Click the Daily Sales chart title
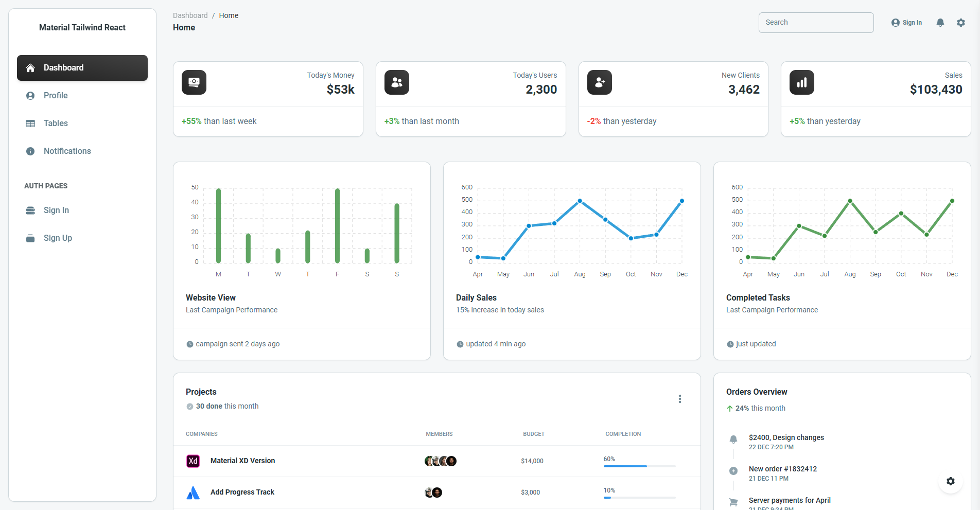 tap(476, 298)
